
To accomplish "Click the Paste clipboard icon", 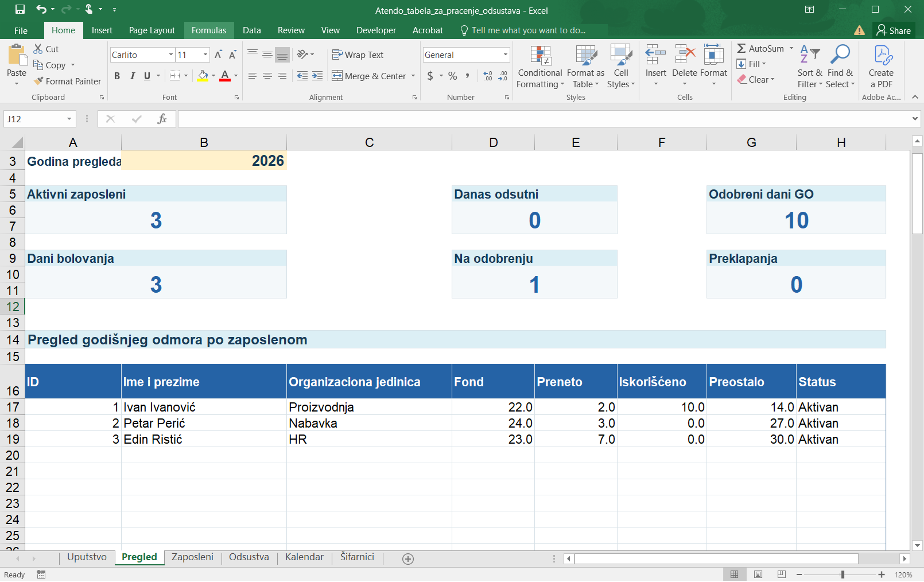I will click(x=17, y=55).
